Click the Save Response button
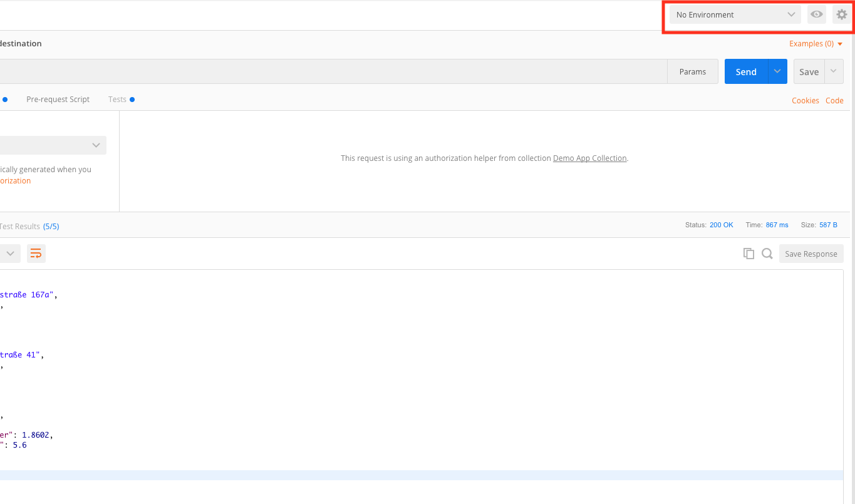The image size is (855, 504). [x=811, y=254]
